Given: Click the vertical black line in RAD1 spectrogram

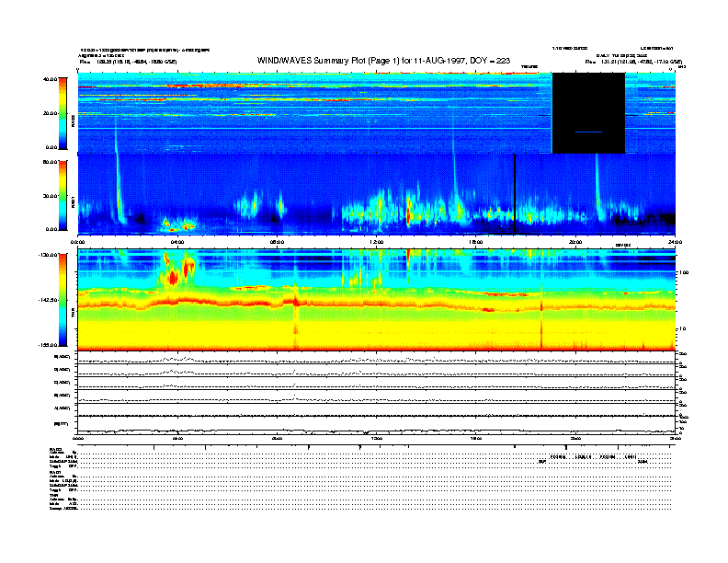Looking at the screenshot, I should pyautogui.click(x=515, y=193).
